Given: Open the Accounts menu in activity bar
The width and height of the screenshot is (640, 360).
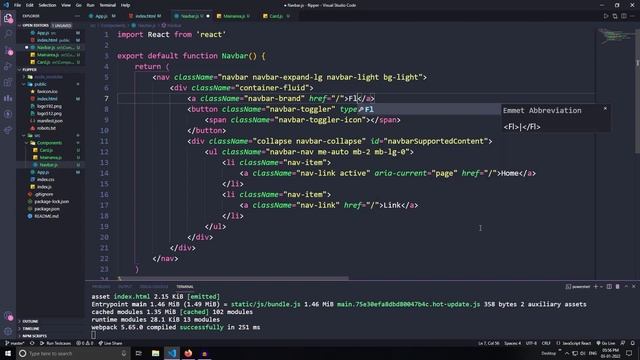Looking at the screenshot, I should [x=8, y=316].
